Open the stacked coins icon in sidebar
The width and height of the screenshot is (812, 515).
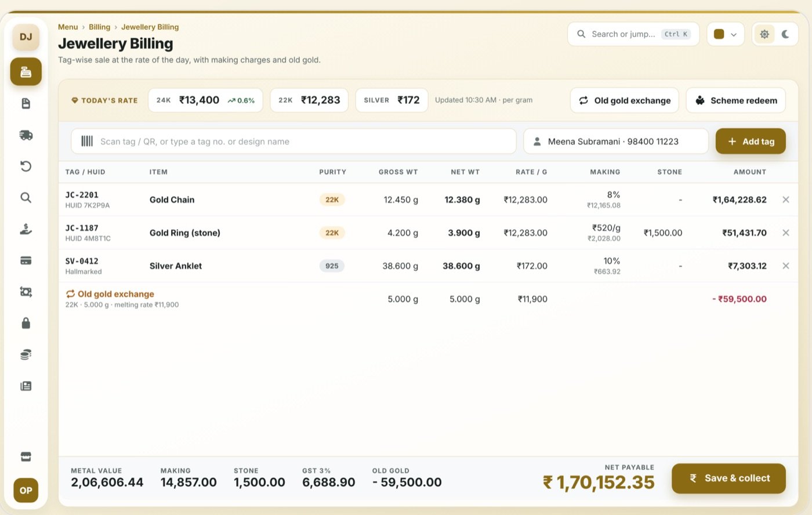(x=26, y=354)
